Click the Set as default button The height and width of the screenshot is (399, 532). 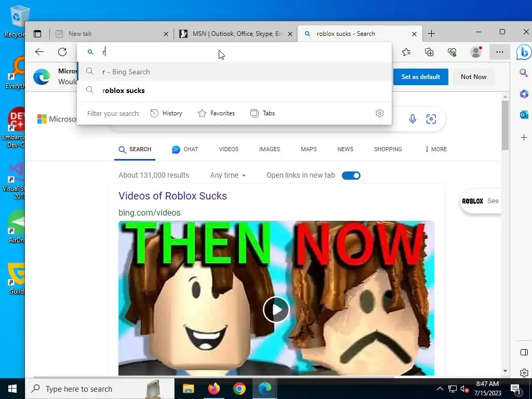421,77
